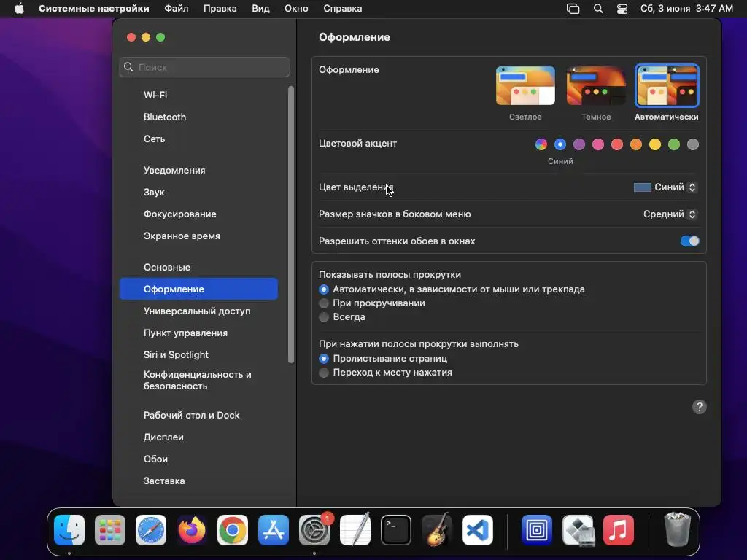Image resolution: width=747 pixels, height=560 pixels.
Task: Select 'При прокручивании' scroll bar option
Action: [x=324, y=303]
